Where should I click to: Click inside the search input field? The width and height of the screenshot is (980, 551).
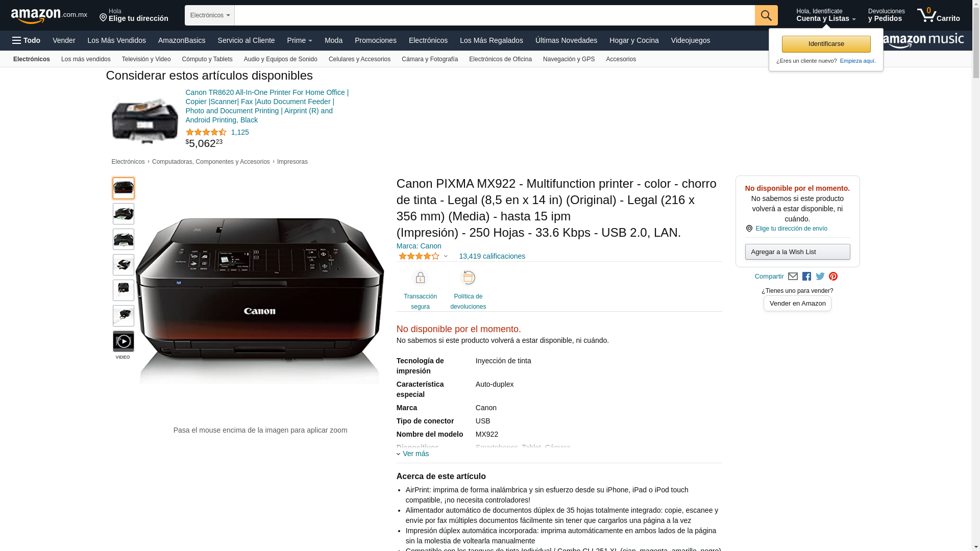[495, 15]
